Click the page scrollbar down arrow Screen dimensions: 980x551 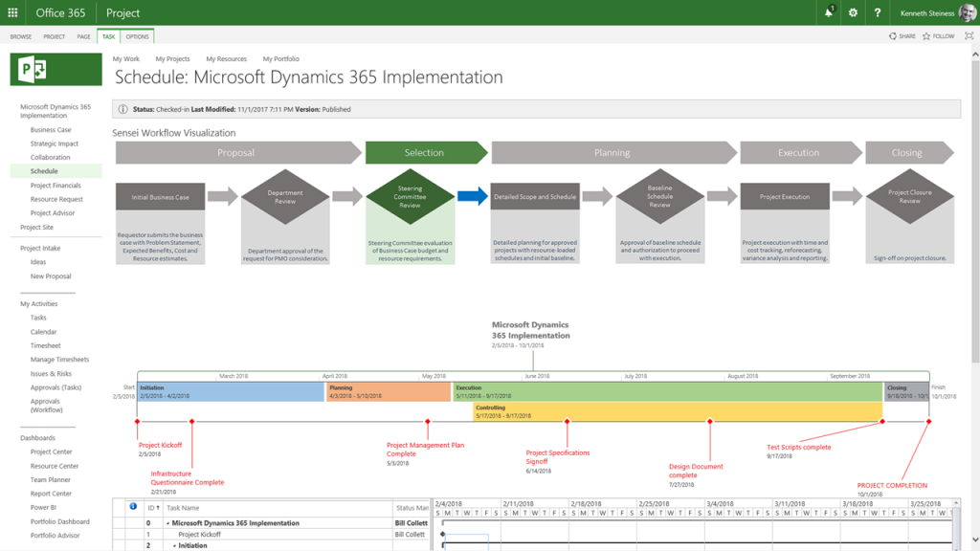click(x=975, y=540)
